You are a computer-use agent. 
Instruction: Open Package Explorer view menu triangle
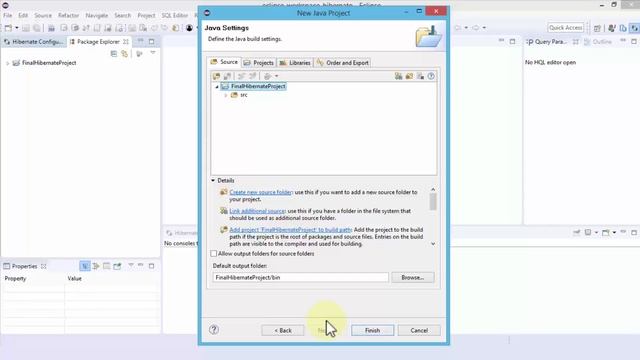(x=153, y=53)
